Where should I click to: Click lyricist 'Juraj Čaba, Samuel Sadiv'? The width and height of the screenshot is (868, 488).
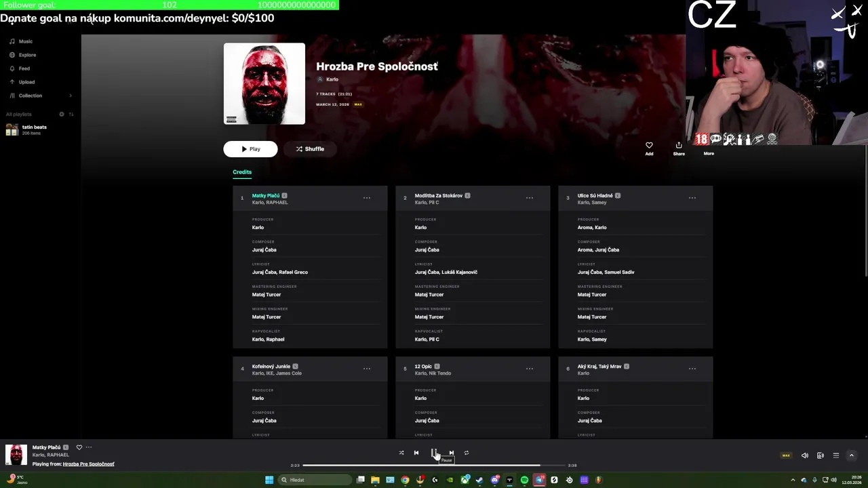(x=606, y=272)
